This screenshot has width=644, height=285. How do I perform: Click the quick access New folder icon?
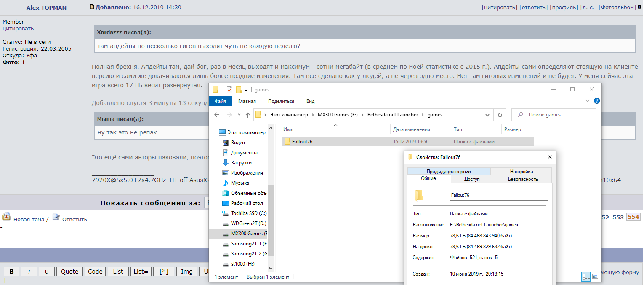[x=239, y=89]
